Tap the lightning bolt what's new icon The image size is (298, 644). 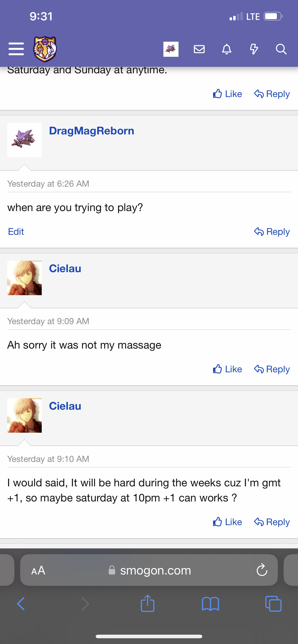tap(254, 49)
